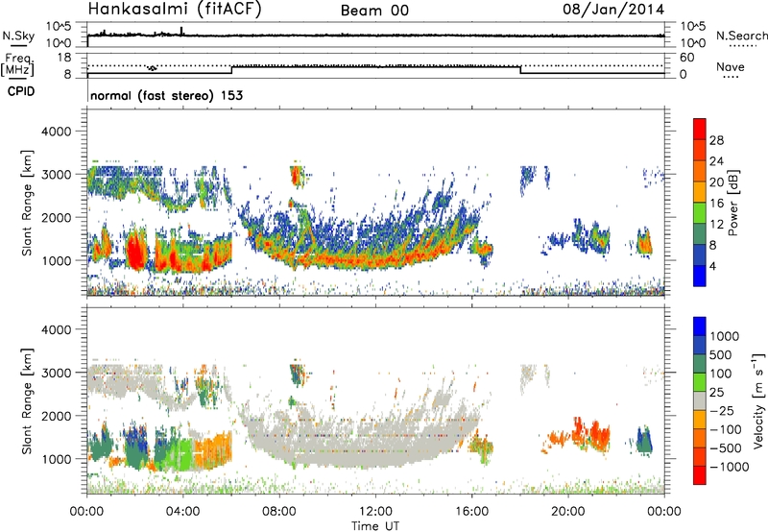
Task: Select 'Slant Range [km]' label of power panel
Action: click(27, 203)
